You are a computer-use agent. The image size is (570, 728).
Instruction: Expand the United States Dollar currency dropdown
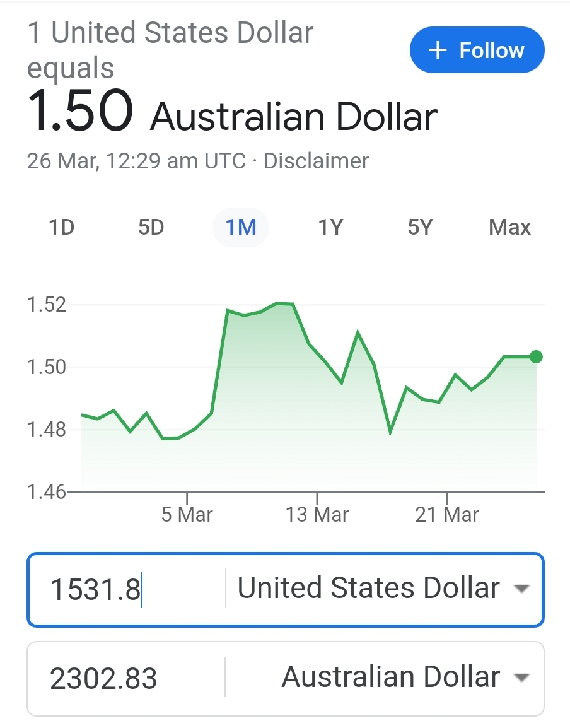(521, 589)
